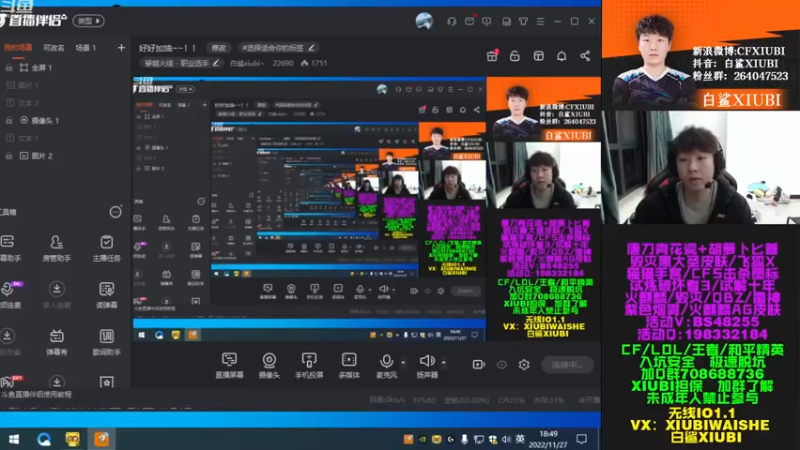Share the stream with share icon

pyautogui.click(x=585, y=56)
